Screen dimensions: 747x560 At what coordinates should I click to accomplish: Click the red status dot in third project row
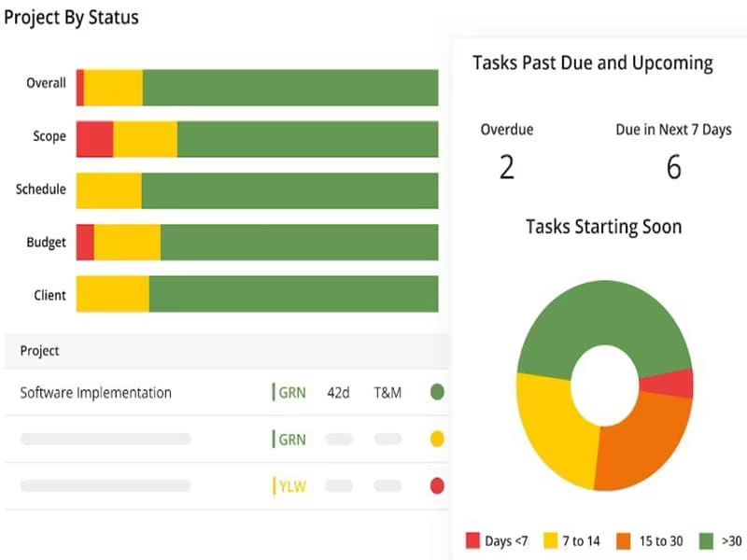click(x=437, y=485)
